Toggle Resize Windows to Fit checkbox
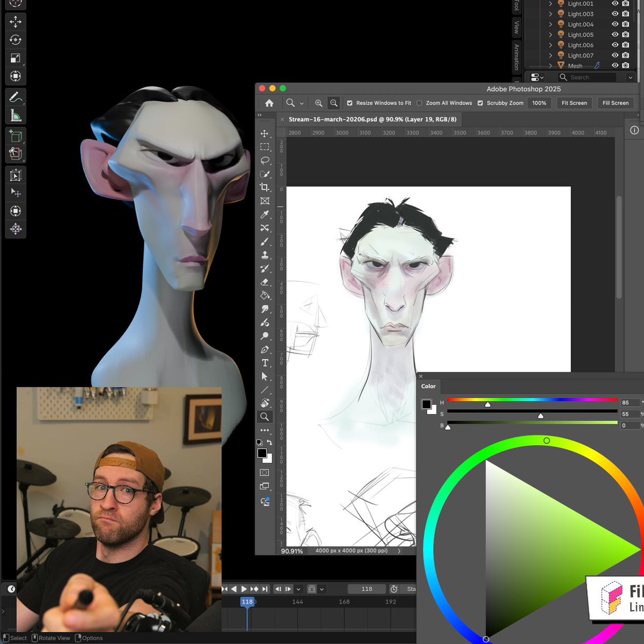The height and width of the screenshot is (644, 644). [x=350, y=103]
